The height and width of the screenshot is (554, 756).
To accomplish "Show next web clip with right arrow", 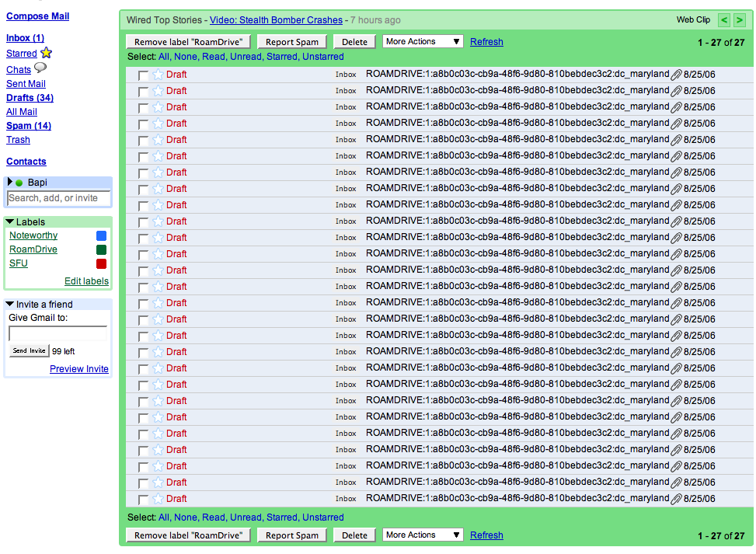I will (740, 20).
